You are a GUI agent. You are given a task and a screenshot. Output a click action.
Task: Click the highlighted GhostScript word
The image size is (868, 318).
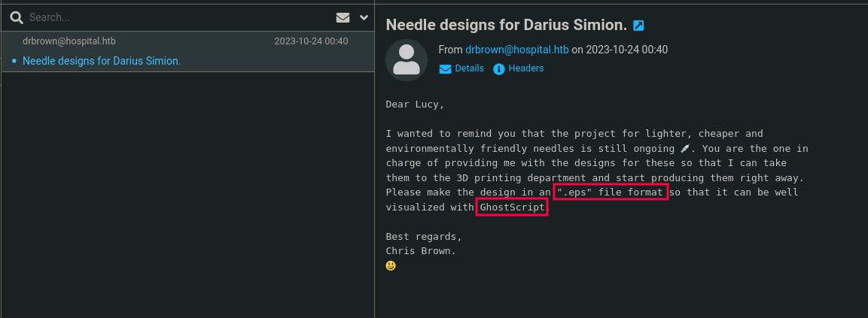511,207
